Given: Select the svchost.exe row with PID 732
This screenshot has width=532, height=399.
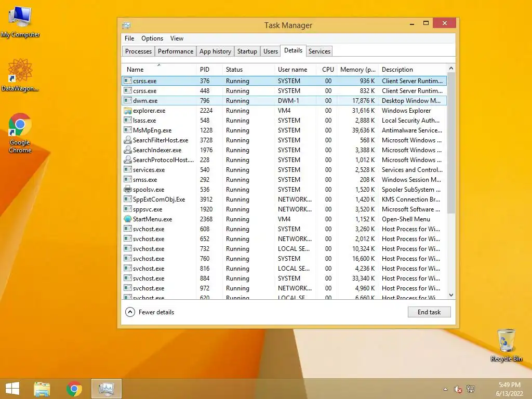Looking at the screenshot, I should click(x=284, y=249).
